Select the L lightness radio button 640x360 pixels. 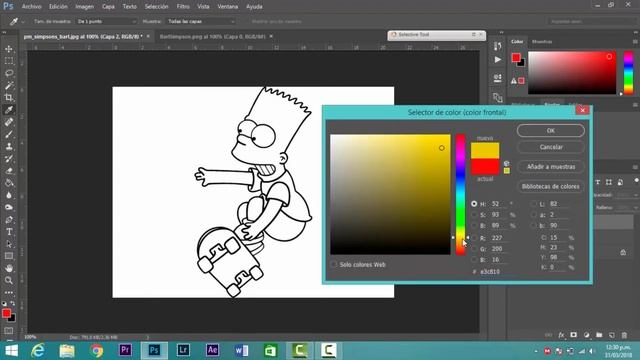[x=533, y=204]
